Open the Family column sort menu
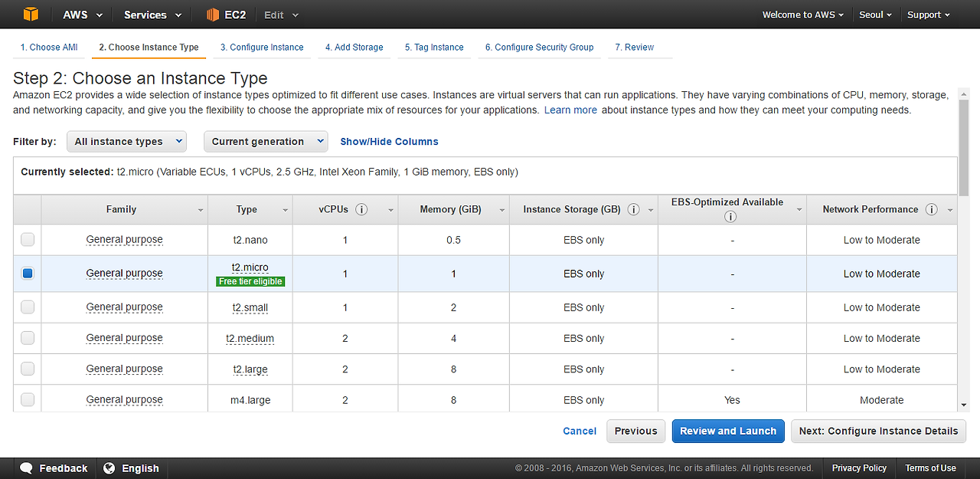 (x=201, y=210)
